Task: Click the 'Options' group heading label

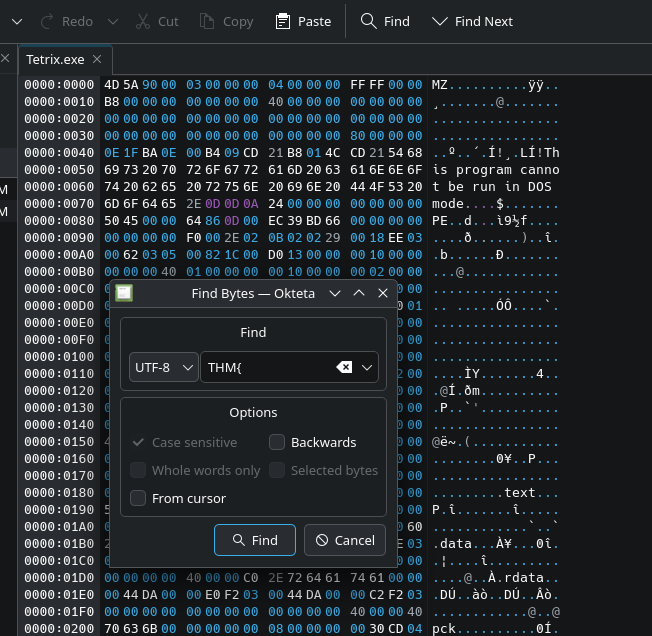Action: tap(253, 412)
